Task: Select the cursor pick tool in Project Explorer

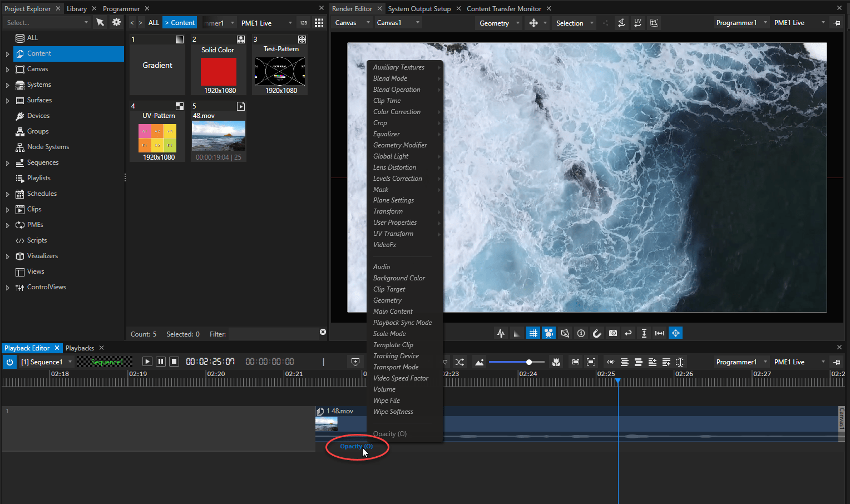Action: coord(101,22)
